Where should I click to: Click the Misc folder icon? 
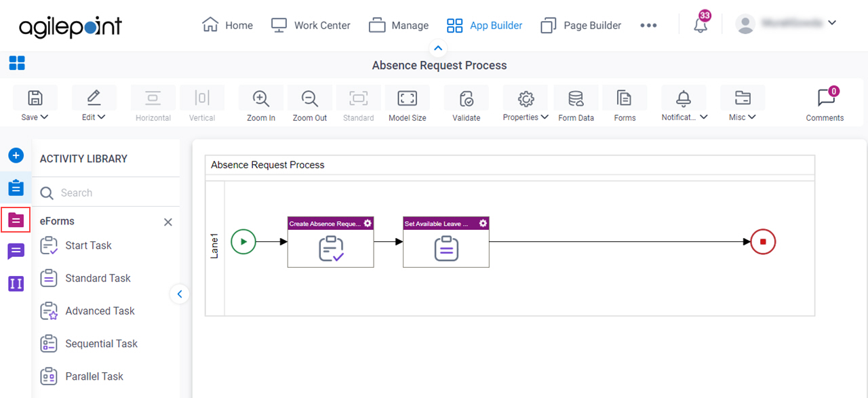743,98
